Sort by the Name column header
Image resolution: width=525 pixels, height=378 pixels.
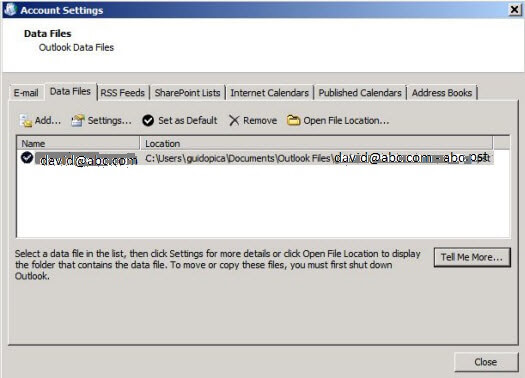tap(78, 143)
